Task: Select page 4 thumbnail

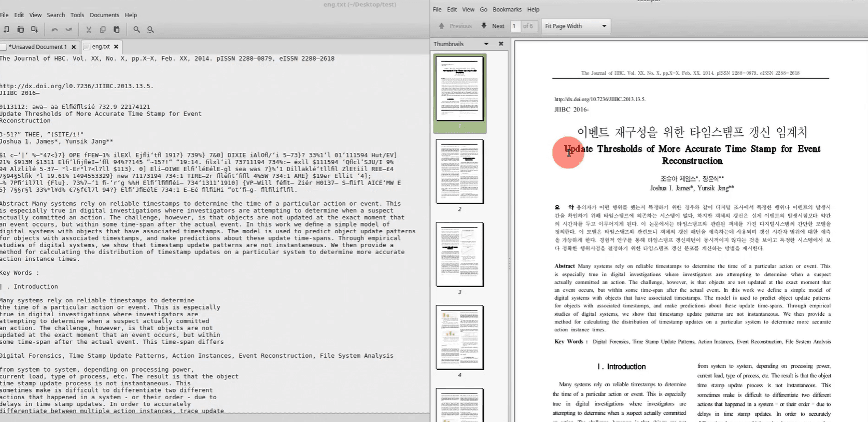Action: (460, 337)
